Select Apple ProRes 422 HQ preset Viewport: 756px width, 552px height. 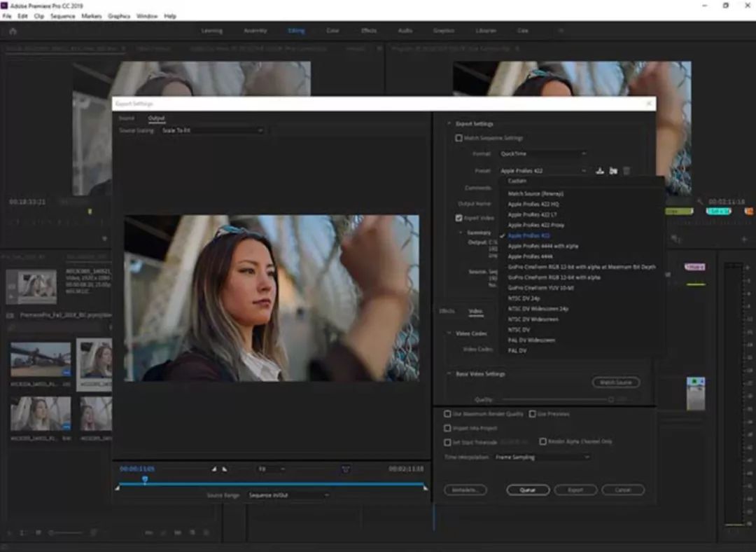click(x=533, y=204)
